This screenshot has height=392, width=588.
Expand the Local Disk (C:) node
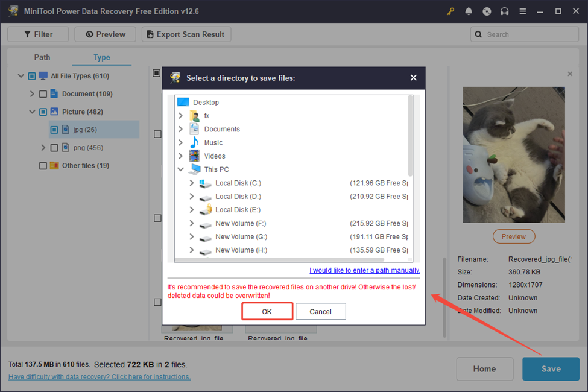192,183
